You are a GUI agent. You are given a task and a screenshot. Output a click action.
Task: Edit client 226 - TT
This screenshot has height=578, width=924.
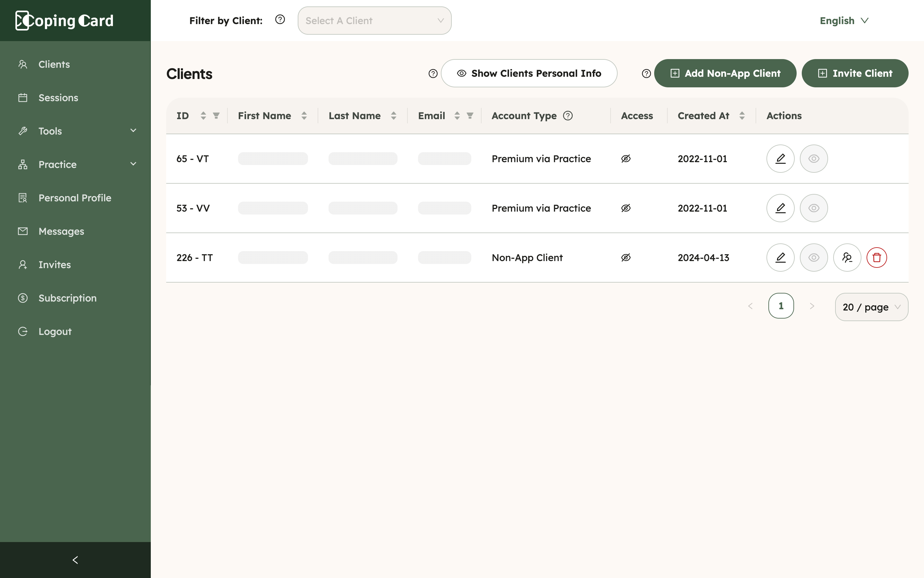click(x=781, y=257)
